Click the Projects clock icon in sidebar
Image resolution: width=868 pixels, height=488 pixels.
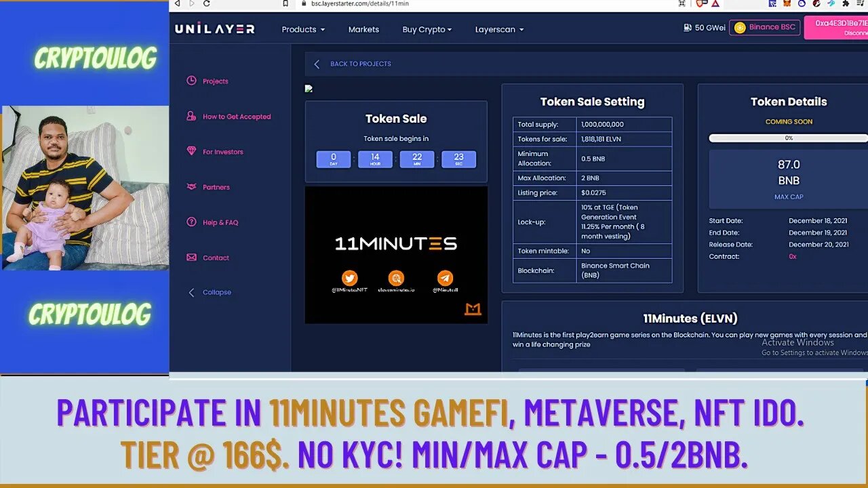click(x=191, y=81)
